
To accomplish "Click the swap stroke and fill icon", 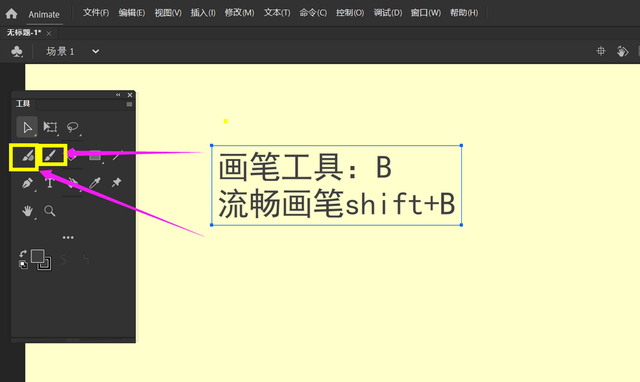I will (x=23, y=254).
